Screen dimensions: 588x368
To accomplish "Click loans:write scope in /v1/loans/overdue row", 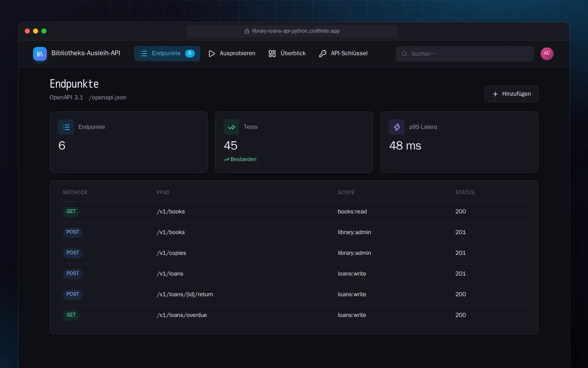I will (x=352, y=315).
